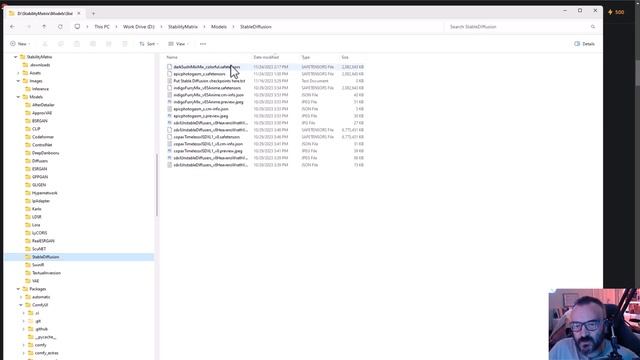
Task: Collapse the StabilityMatrix tree node
Action: click(x=16, y=57)
